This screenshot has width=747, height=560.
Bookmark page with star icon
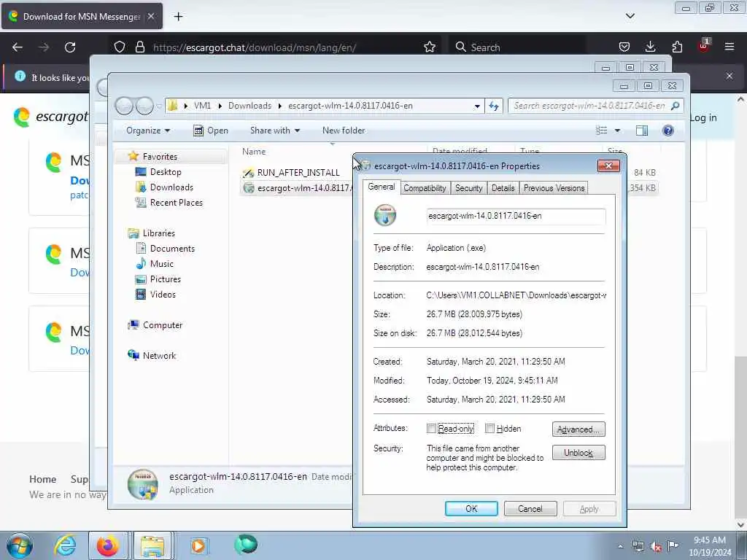click(x=429, y=47)
